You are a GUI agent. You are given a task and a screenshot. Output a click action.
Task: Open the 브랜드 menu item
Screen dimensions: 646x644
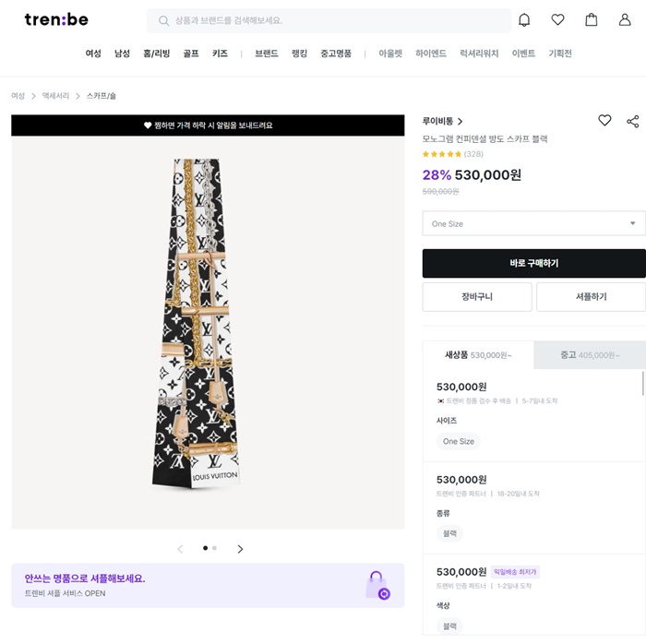267,54
